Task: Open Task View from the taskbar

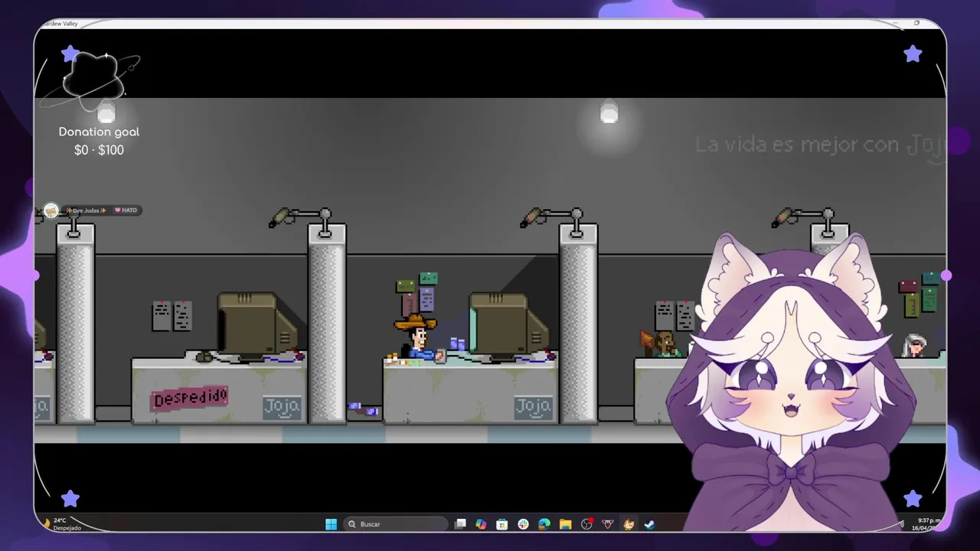Action: [x=460, y=524]
